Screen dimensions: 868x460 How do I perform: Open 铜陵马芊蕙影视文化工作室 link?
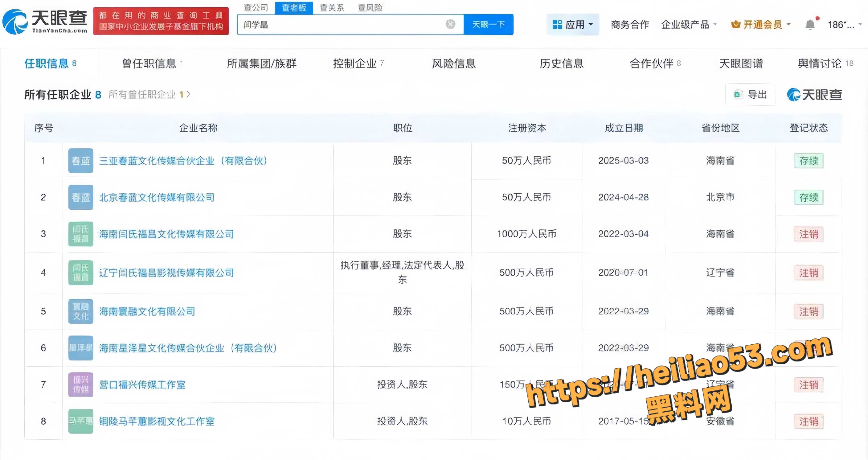coord(157,421)
